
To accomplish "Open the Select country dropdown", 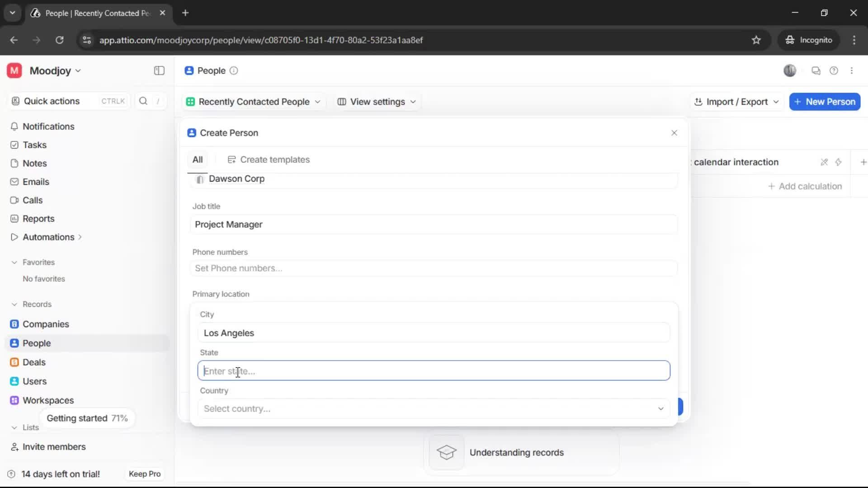I will (x=433, y=408).
